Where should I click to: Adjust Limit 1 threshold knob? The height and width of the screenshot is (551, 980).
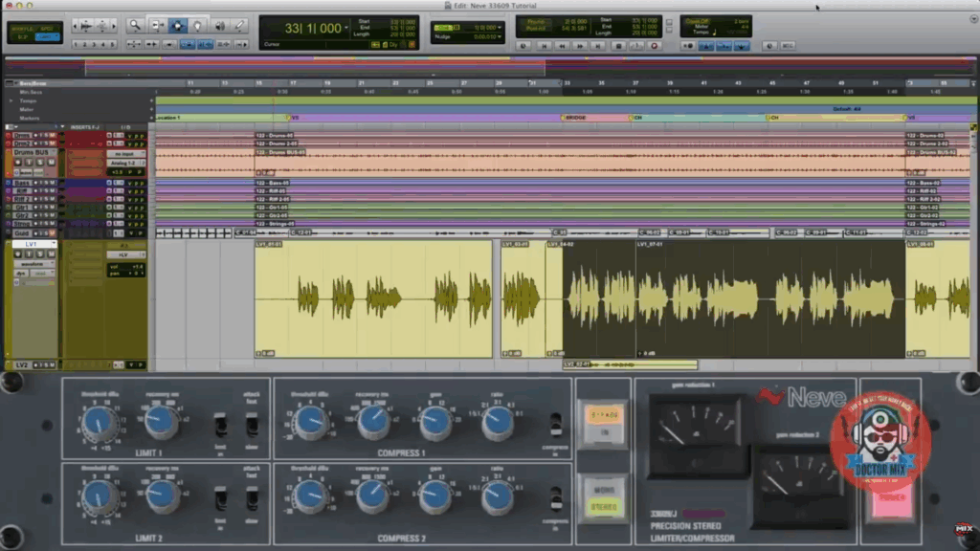99,424
